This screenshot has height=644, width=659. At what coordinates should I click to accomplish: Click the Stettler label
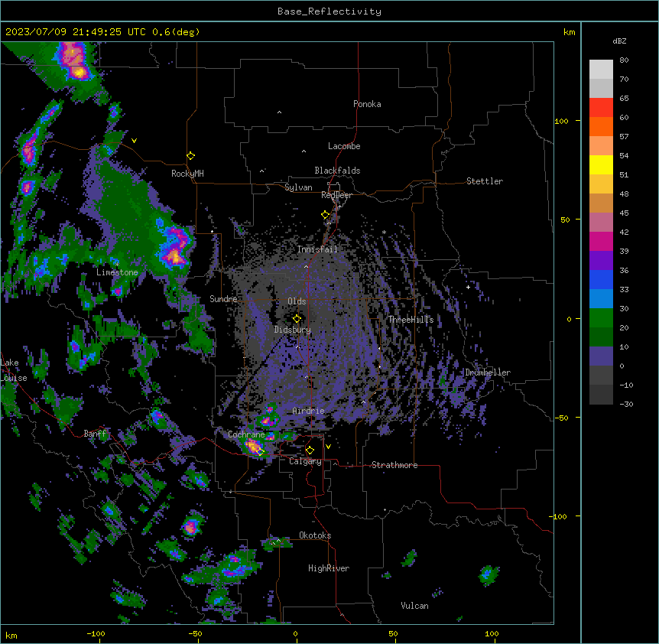(x=485, y=181)
